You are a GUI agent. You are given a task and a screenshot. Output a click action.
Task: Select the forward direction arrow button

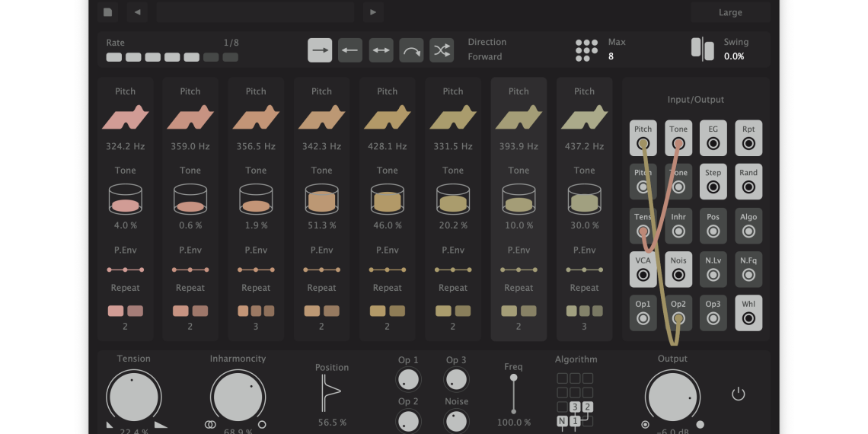(320, 50)
